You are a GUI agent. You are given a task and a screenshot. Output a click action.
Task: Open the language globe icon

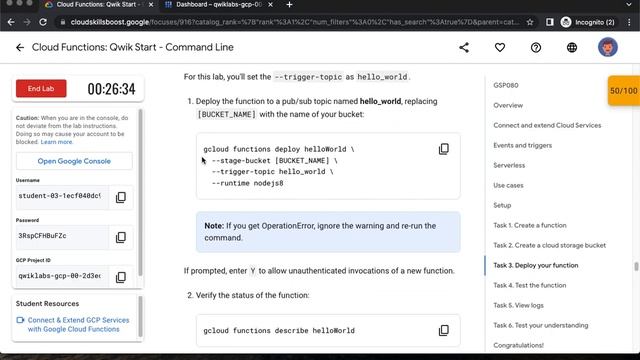click(x=572, y=47)
